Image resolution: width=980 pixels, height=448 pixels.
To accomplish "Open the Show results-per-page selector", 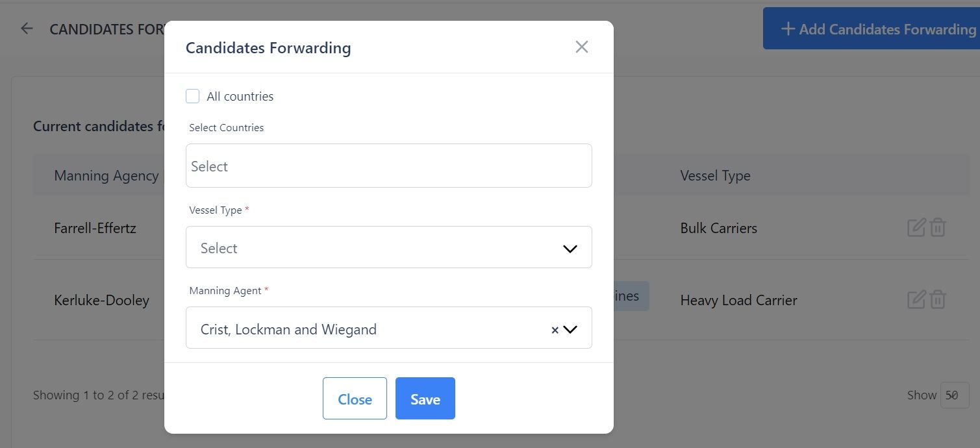I will (x=955, y=395).
